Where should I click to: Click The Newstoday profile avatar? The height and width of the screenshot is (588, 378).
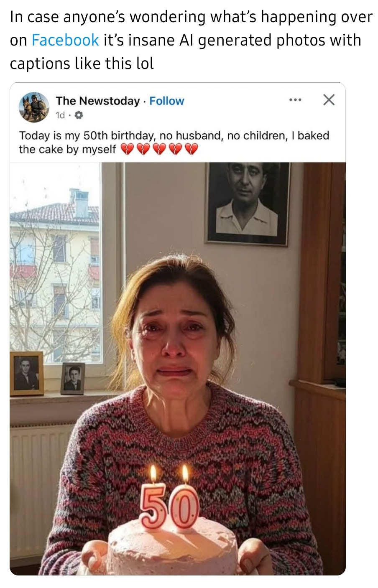pos(34,107)
